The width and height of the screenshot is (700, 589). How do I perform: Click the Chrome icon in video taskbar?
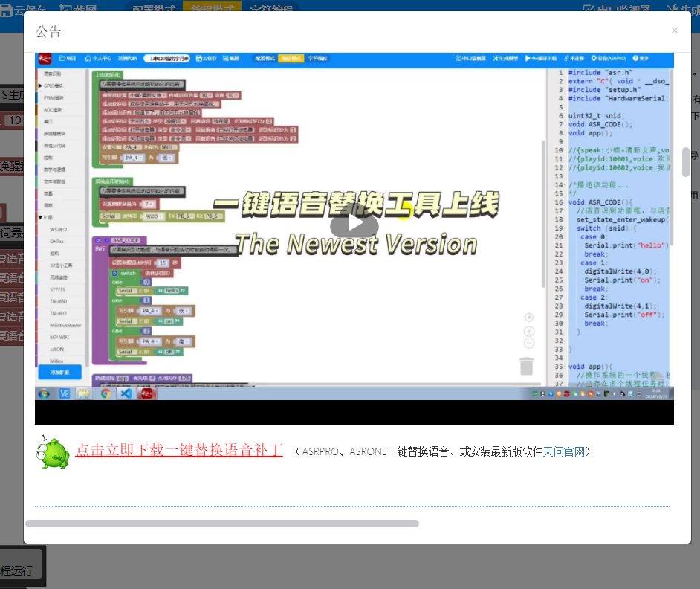(x=106, y=393)
